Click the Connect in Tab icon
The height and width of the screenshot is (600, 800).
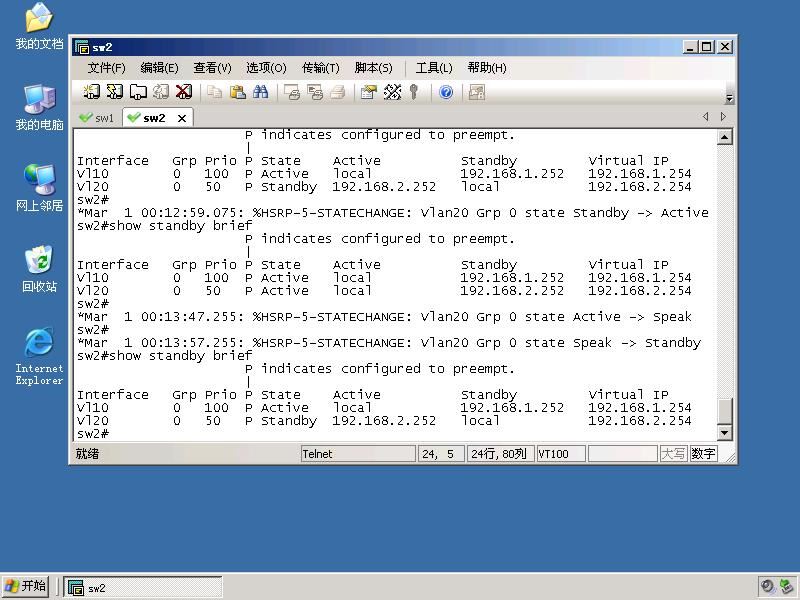pyautogui.click(x=138, y=92)
